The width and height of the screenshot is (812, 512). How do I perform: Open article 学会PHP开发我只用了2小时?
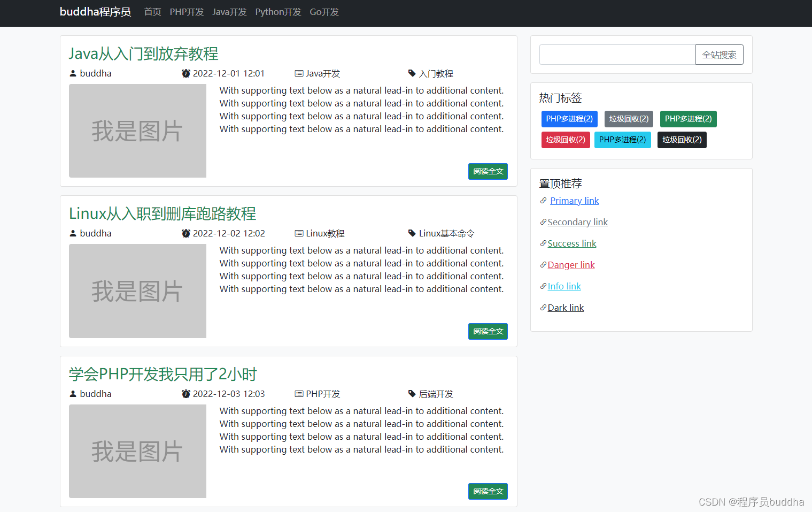point(163,374)
